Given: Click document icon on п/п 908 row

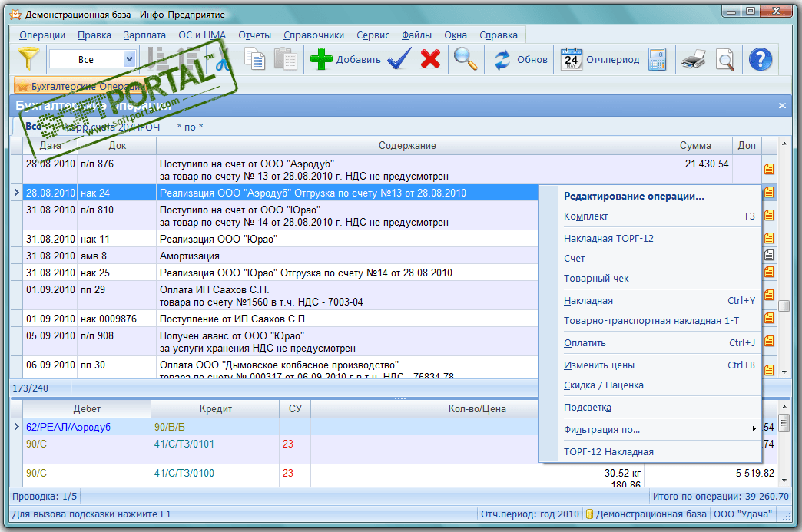Looking at the screenshot, I should [x=769, y=342].
